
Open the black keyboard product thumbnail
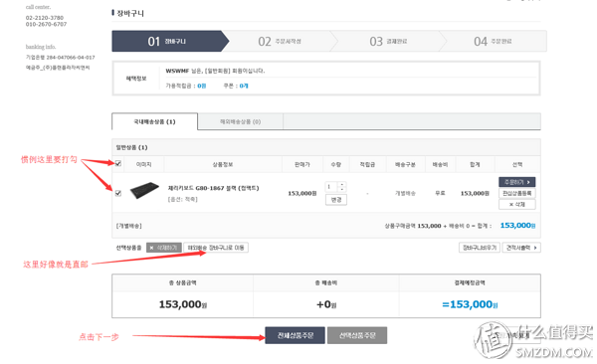pyautogui.click(x=144, y=190)
